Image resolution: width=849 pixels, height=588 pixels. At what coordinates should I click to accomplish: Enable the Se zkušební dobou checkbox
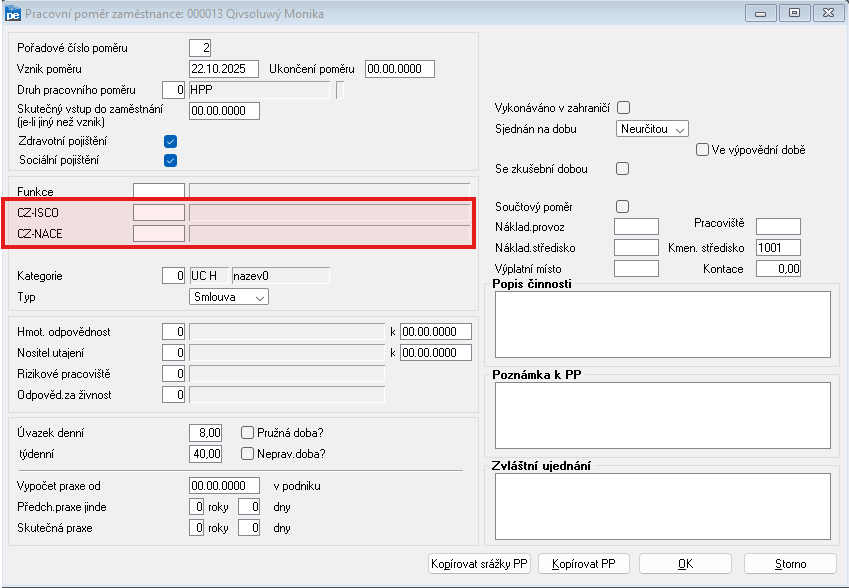coord(623,168)
